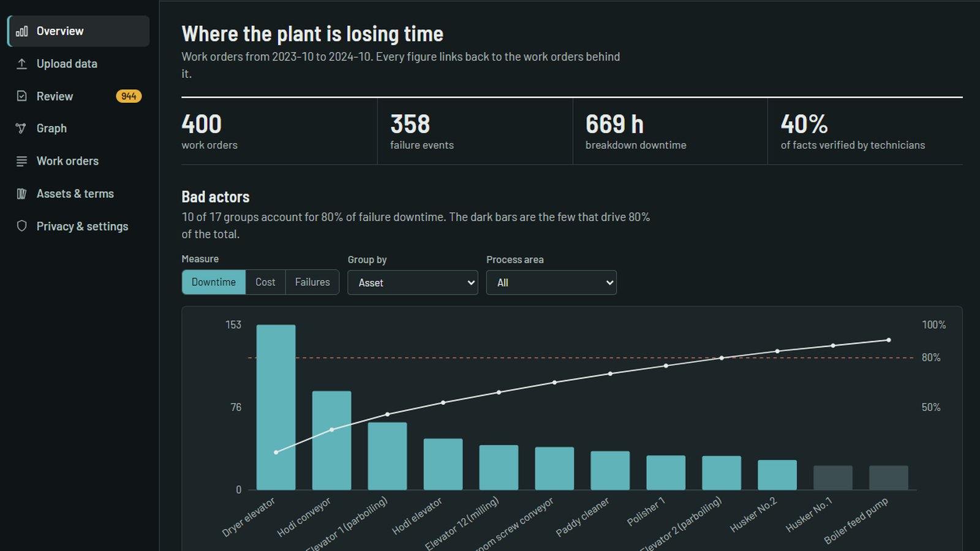Viewport: 980px width, 551px height.
Task: Click the Paddy cleaner bar
Action: [610, 470]
